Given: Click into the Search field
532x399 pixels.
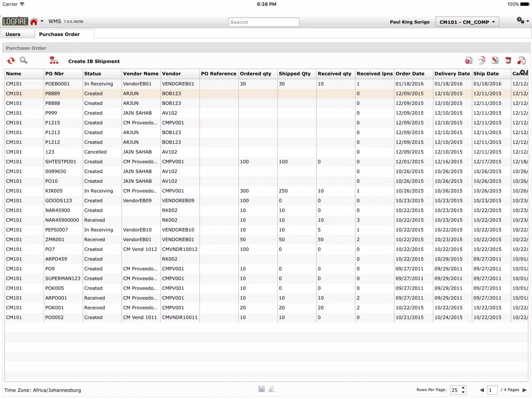Looking at the screenshot, I should click(x=264, y=22).
